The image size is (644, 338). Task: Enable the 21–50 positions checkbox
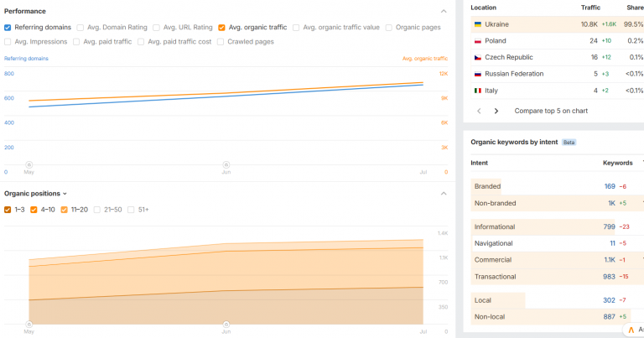click(97, 210)
